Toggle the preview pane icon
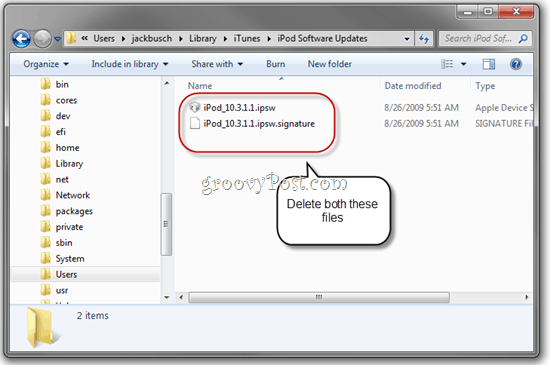 coord(489,64)
